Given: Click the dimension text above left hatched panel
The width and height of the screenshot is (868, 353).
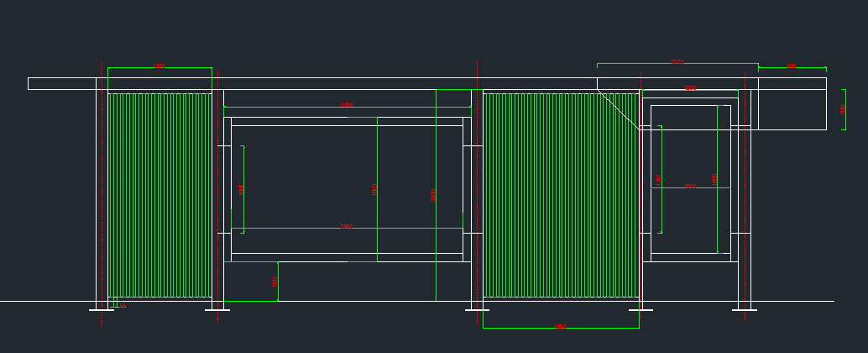Looking at the screenshot, I should (159, 66).
